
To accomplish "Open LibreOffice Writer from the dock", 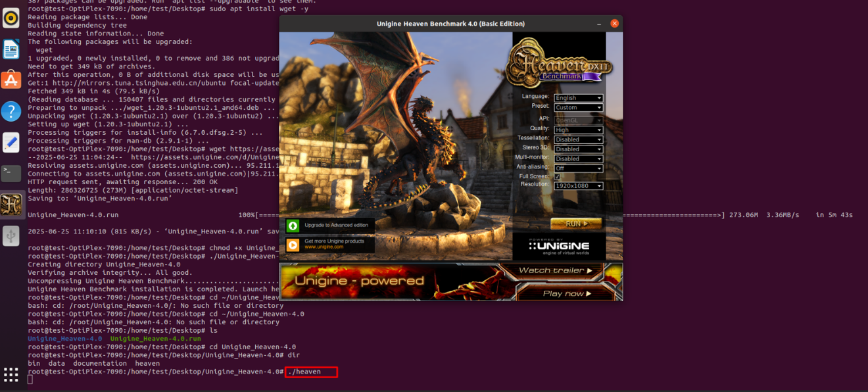I will click(11, 49).
